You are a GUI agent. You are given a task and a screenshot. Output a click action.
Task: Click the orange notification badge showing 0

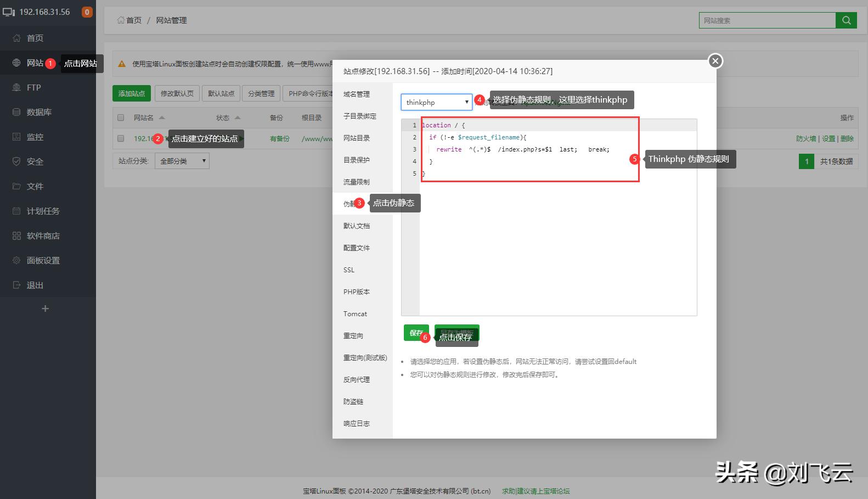87,12
